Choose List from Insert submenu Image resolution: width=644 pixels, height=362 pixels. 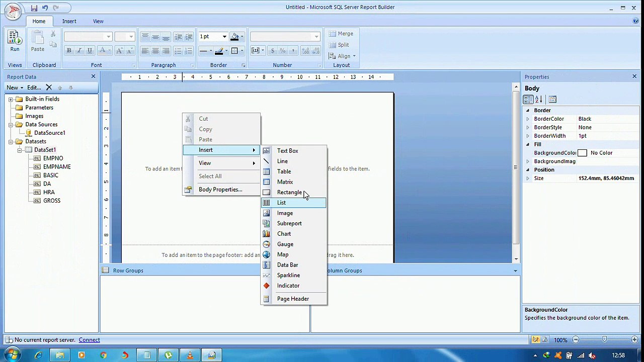294,203
